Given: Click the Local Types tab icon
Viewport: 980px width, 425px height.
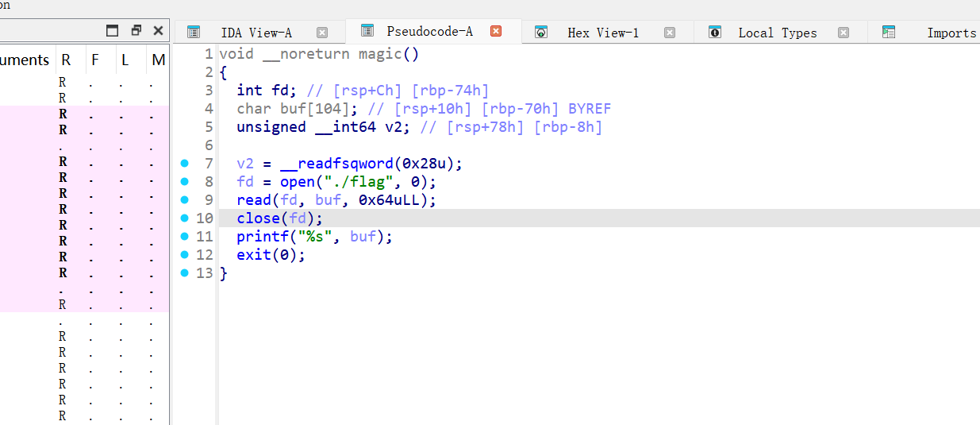Looking at the screenshot, I should tap(715, 33).
